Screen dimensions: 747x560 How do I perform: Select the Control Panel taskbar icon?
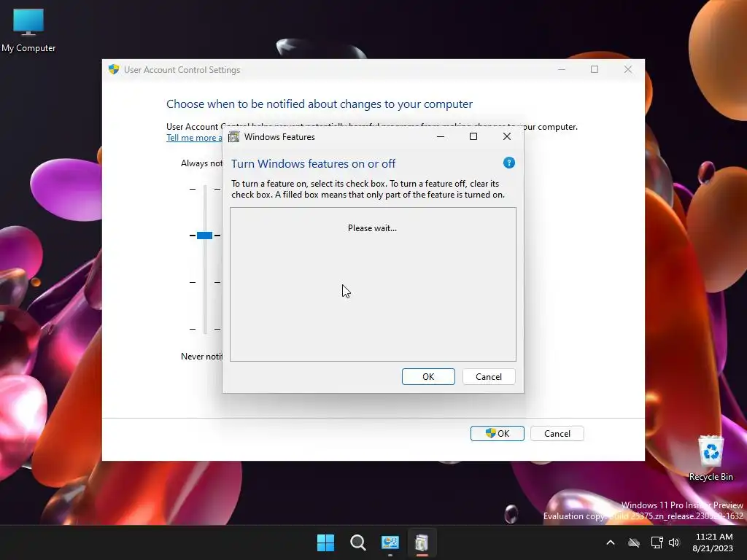tap(390, 542)
